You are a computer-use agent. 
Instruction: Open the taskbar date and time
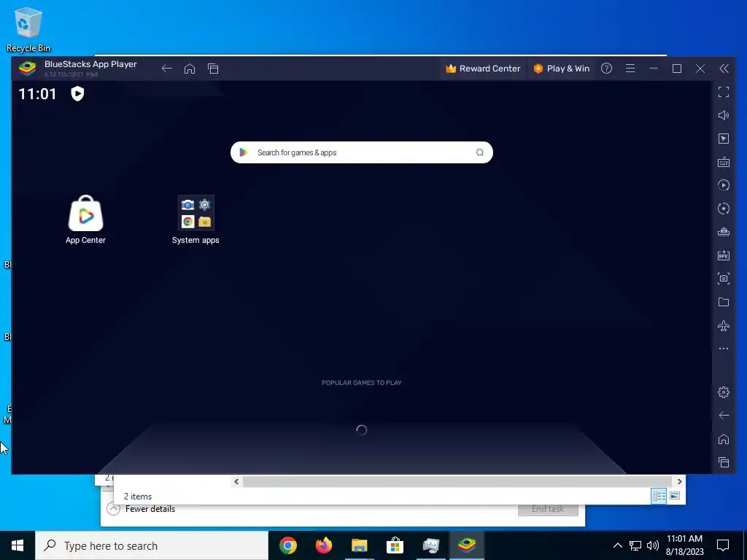point(684,545)
